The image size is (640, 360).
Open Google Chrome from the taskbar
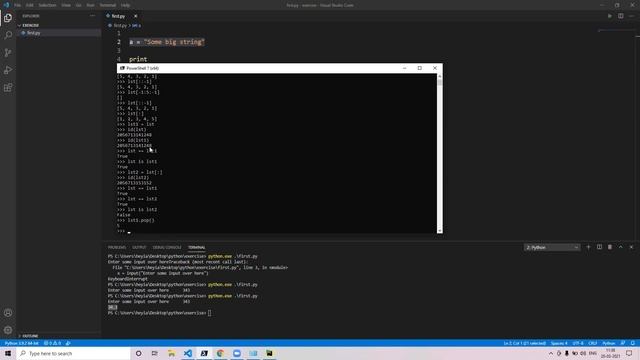pyautogui.click(x=220, y=353)
